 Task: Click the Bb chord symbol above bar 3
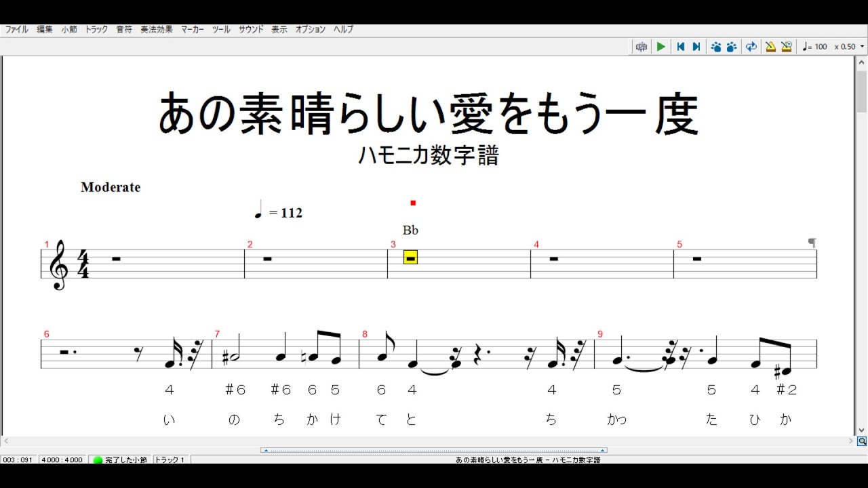click(x=410, y=230)
